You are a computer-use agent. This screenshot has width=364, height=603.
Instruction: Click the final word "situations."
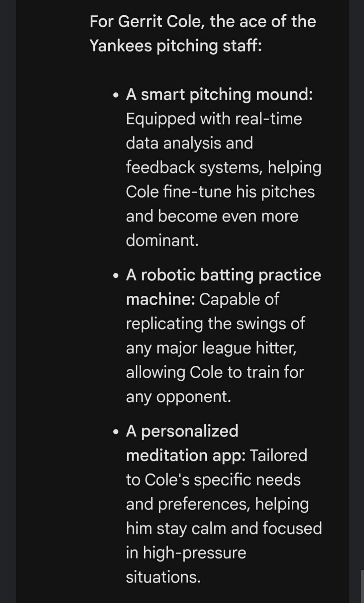pyautogui.click(x=163, y=577)
